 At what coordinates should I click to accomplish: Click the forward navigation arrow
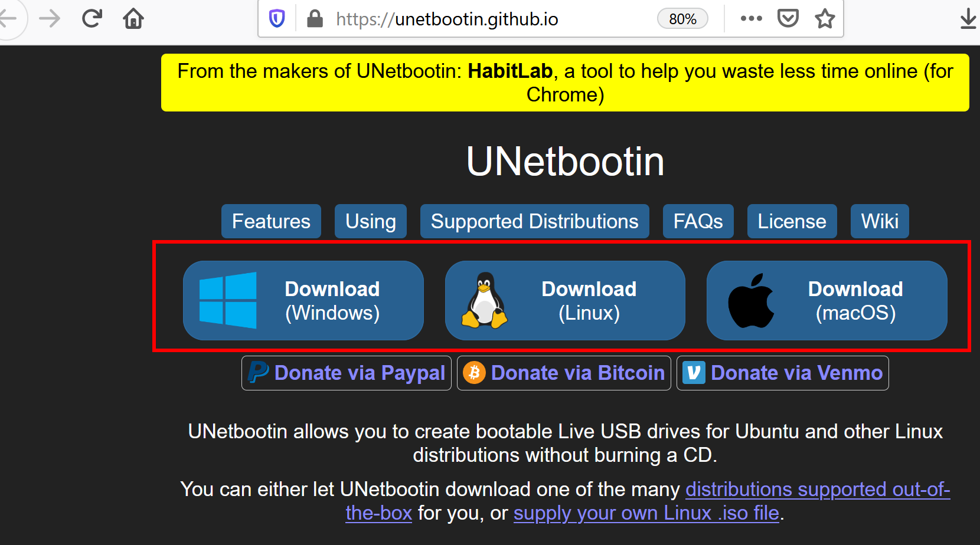(x=50, y=19)
